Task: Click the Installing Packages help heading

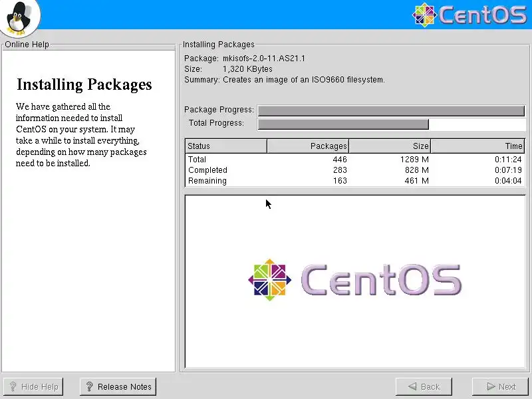Action: [84, 84]
